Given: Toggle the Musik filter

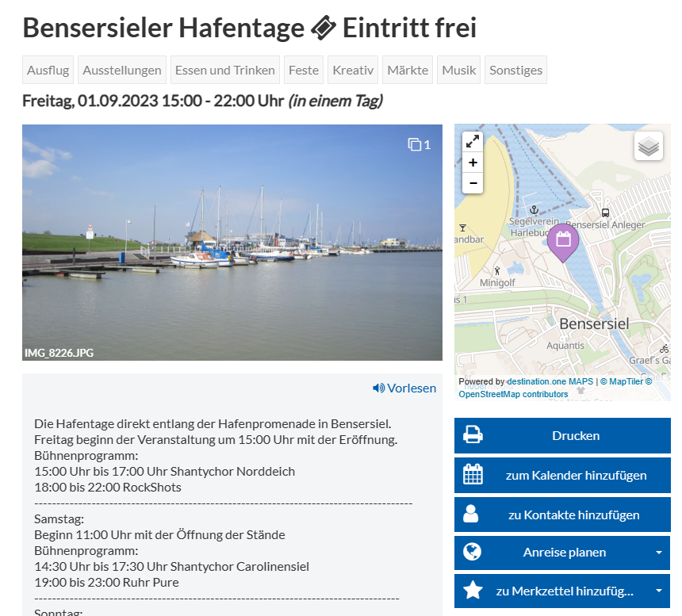Looking at the screenshot, I should coord(458,70).
